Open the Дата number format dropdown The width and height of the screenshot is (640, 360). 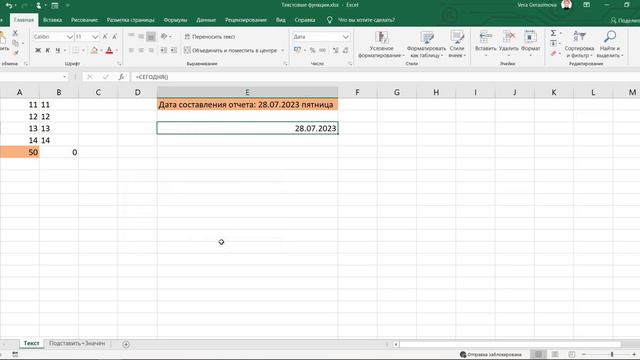pos(346,37)
